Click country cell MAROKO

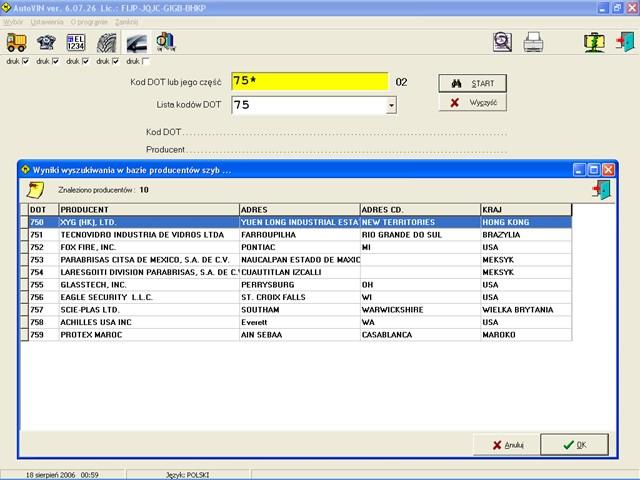tap(526, 335)
